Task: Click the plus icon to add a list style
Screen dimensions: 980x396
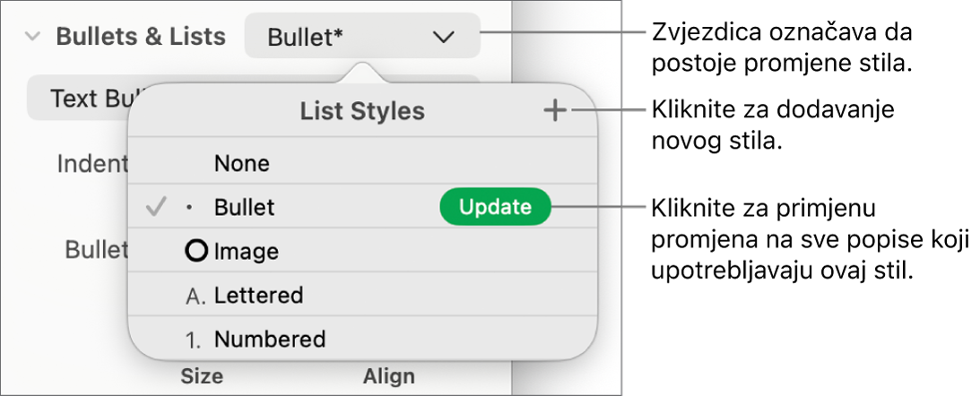Action: 556,111
